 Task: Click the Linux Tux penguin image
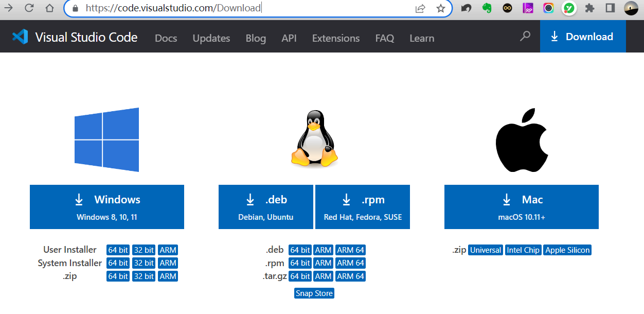tap(314, 138)
